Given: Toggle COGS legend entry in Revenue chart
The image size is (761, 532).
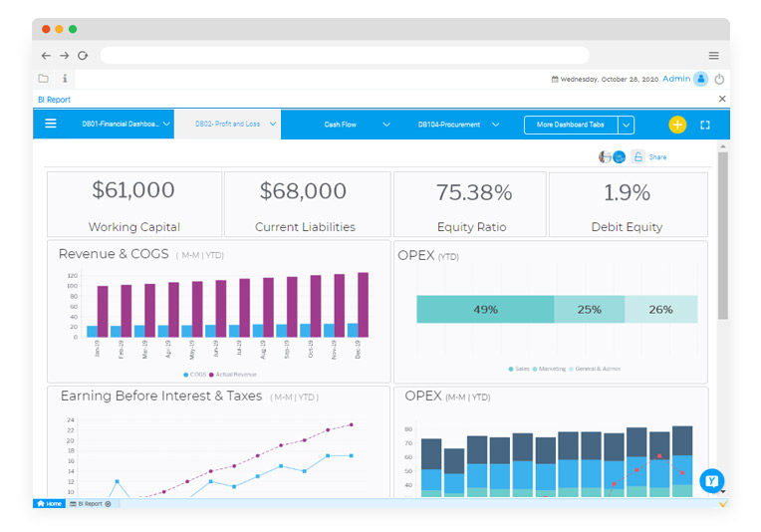Looking at the screenshot, I should (195, 375).
